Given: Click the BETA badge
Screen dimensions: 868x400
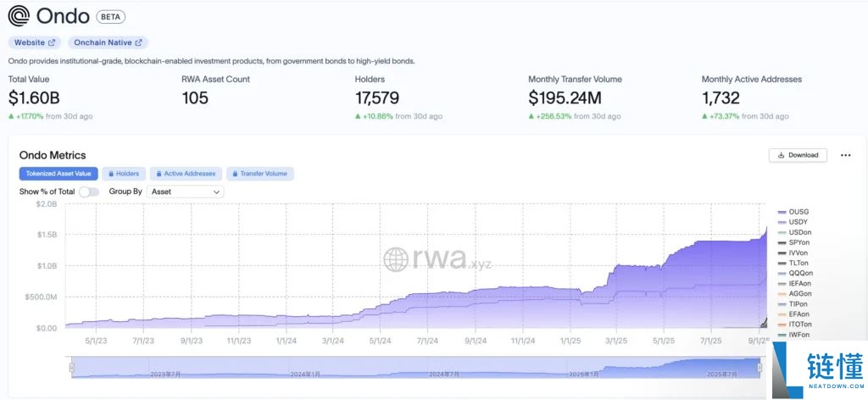Looking at the screenshot, I should pyautogui.click(x=111, y=17).
